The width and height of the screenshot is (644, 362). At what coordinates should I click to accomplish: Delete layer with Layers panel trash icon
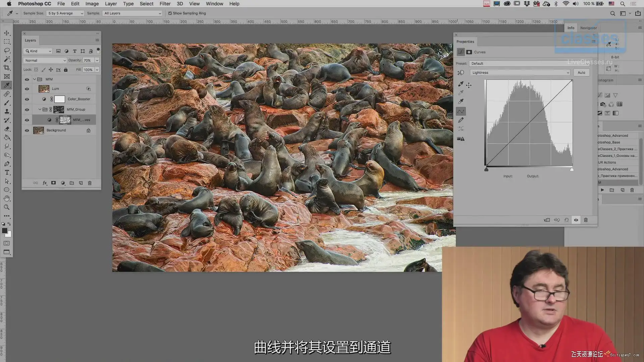90,183
